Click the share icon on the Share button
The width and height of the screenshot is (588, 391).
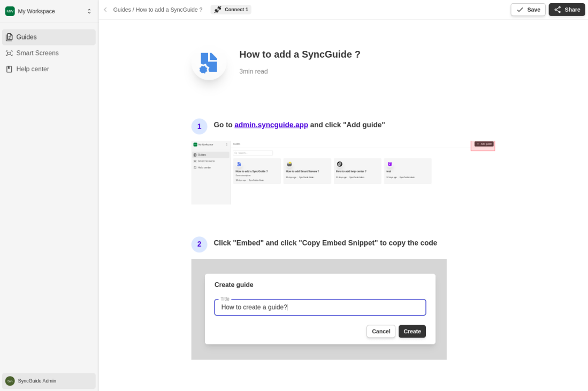558,10
